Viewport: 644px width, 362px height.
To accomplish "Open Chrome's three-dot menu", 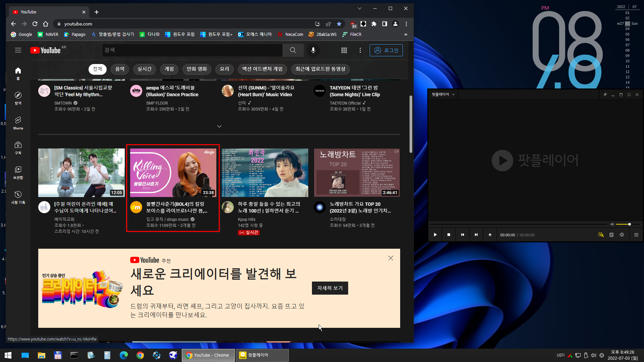I will (406, 24).
